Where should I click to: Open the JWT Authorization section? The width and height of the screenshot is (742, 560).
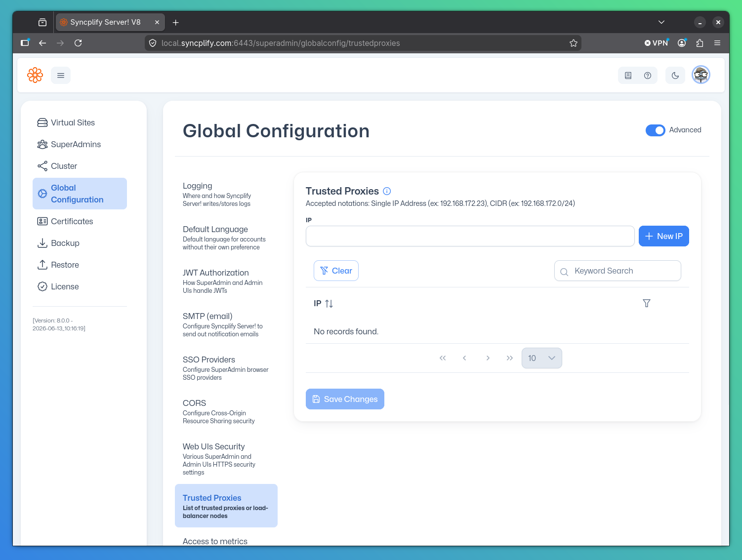226,281
